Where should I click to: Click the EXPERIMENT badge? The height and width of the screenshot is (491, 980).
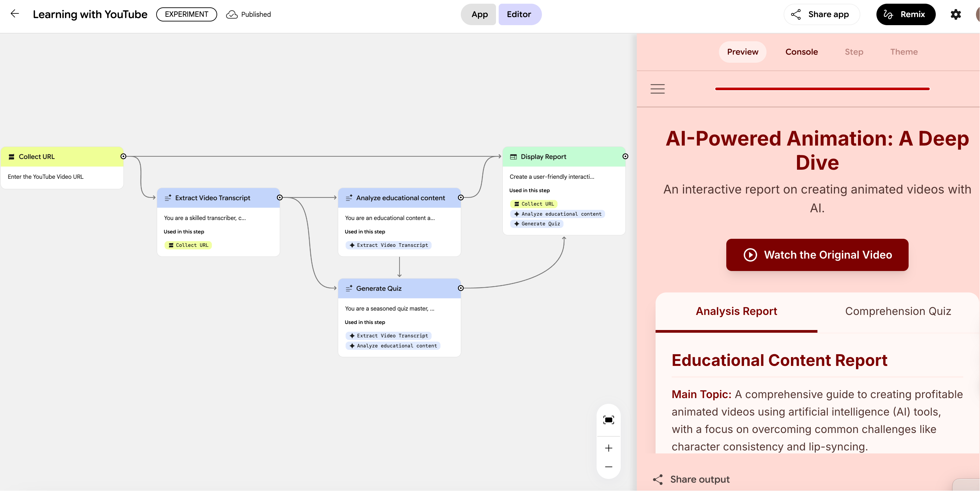(186, 14)
